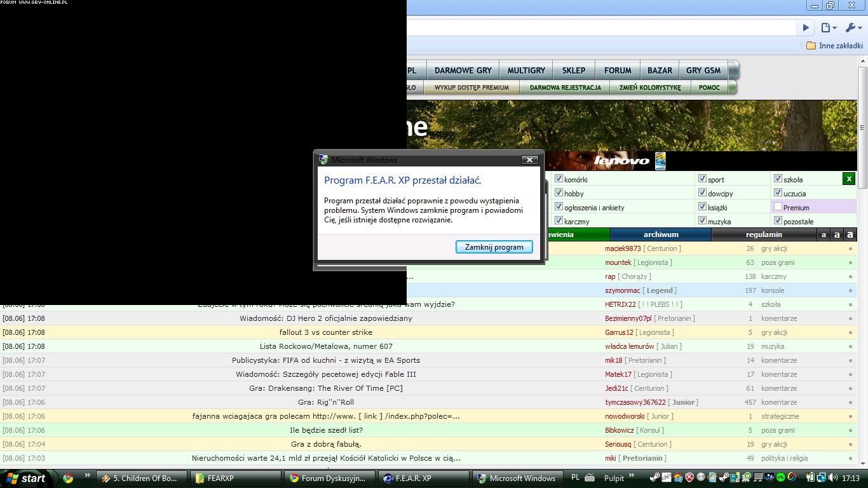Open the DARMOWE GRY tab
This screenshot has width=868, height=488.
pos(463,71)
